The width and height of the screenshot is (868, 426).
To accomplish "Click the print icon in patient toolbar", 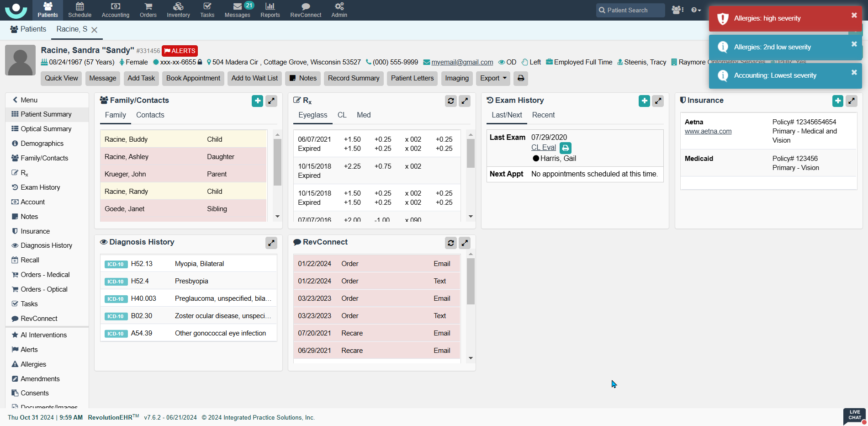I will point(520,78).
